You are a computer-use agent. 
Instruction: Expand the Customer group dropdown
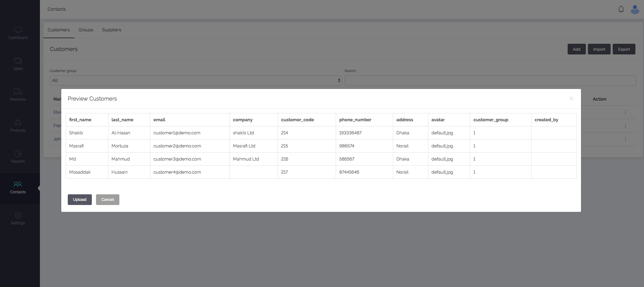195,81
